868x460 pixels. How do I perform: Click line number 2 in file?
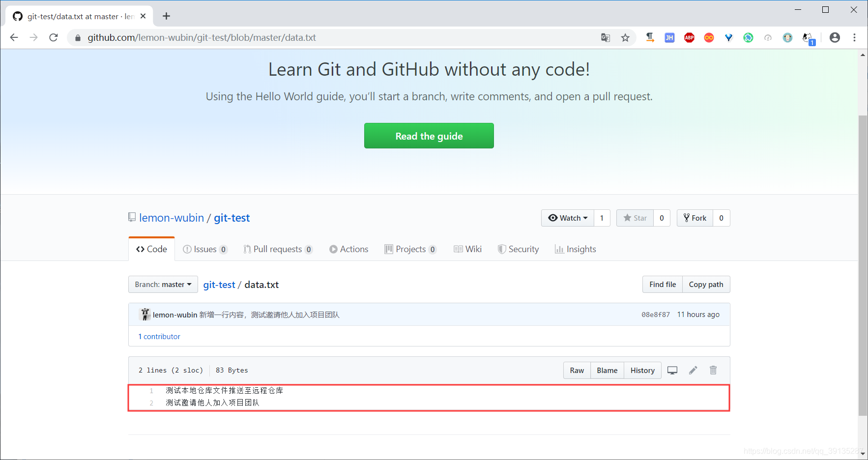tap(151, 403)
